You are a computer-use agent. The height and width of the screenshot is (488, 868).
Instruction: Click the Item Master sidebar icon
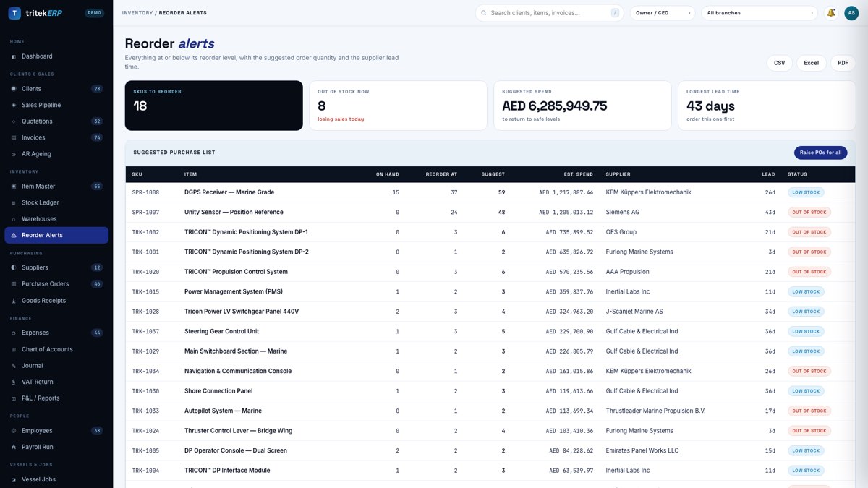click(14, 187)
